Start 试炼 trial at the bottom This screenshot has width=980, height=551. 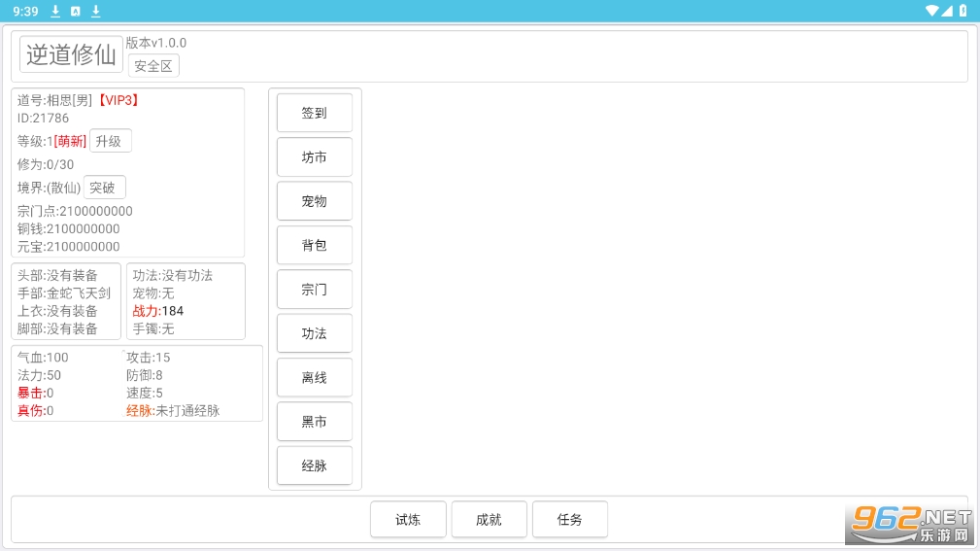[408, 519]
